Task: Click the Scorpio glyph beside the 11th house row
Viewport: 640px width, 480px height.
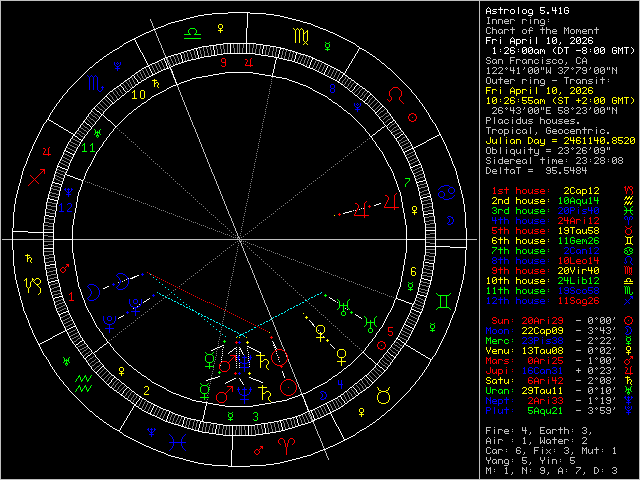Action: (x=629, y=291)
